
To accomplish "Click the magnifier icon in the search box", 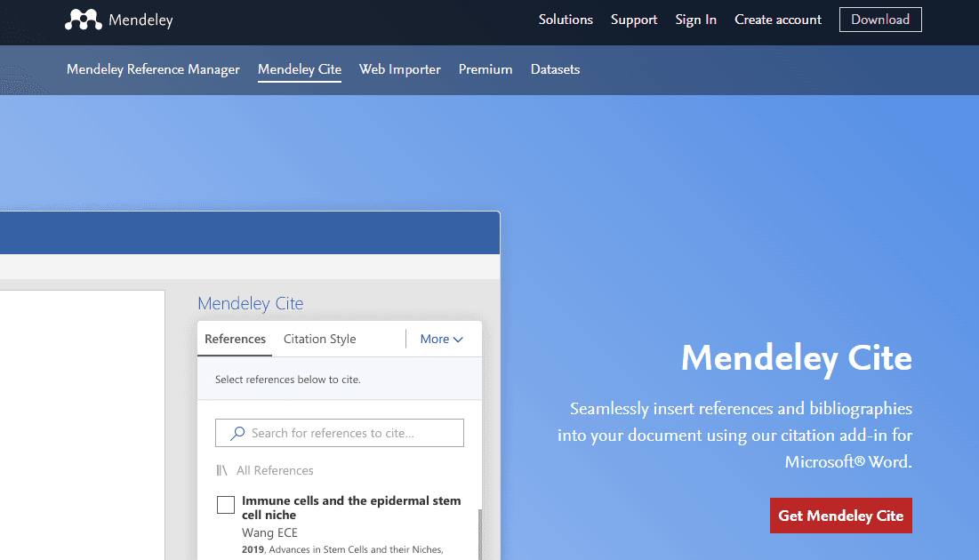I will click(x=238, y=433).
